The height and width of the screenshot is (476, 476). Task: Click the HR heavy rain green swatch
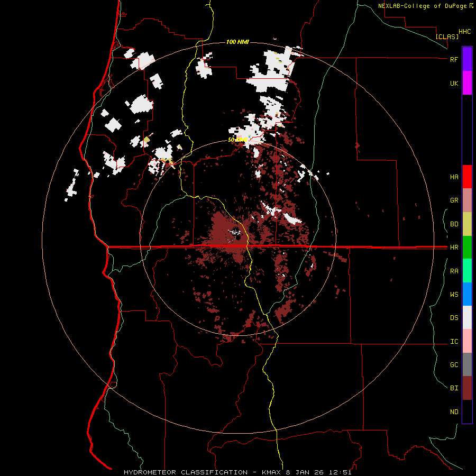coord(467,248)
